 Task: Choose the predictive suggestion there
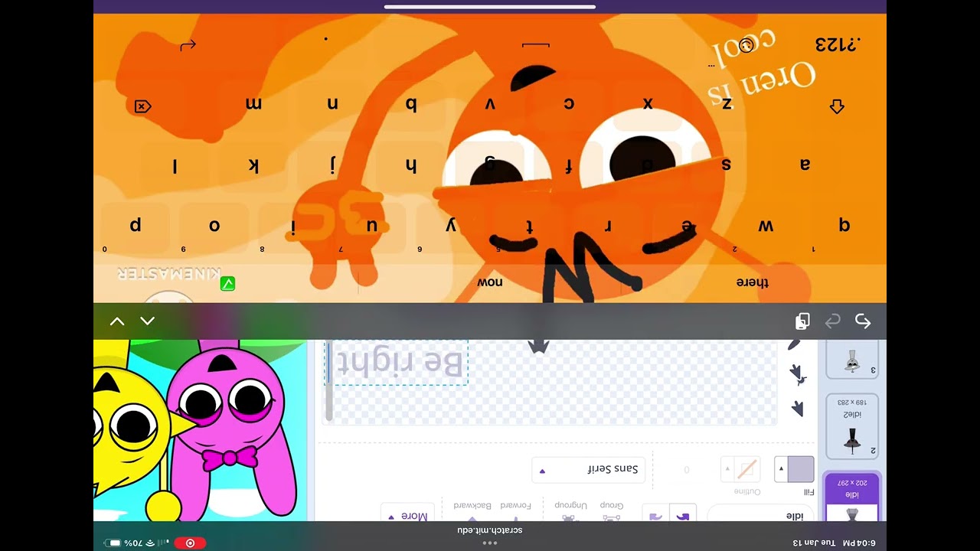pyautogui.click(x=753, y=282)
